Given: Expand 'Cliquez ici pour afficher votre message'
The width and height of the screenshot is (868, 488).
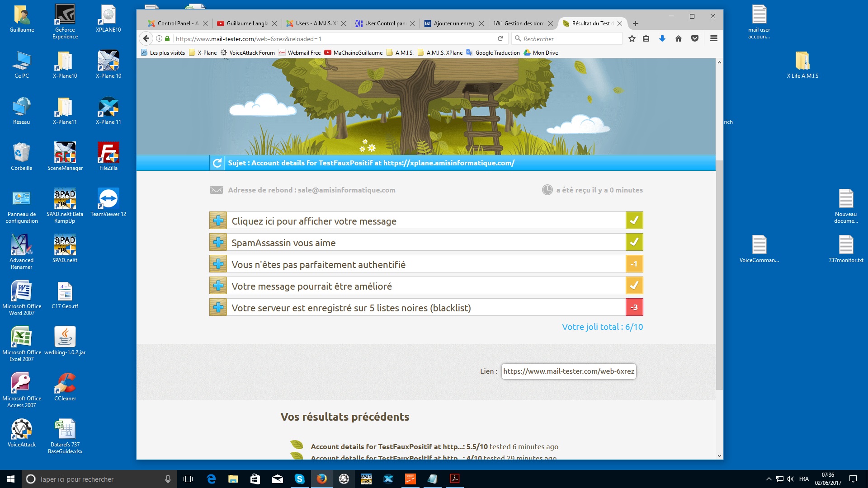Looking at the screenshot, I should [218, 221].
